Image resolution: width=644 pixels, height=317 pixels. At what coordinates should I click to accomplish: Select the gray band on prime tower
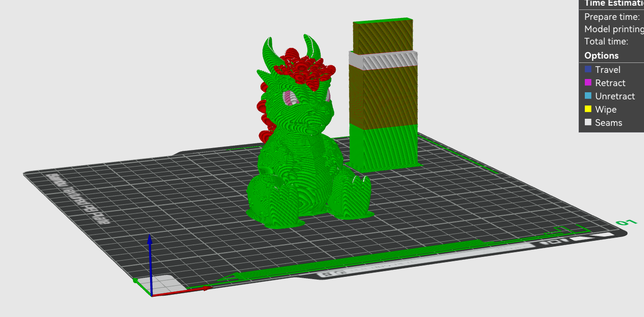(384, 60)
